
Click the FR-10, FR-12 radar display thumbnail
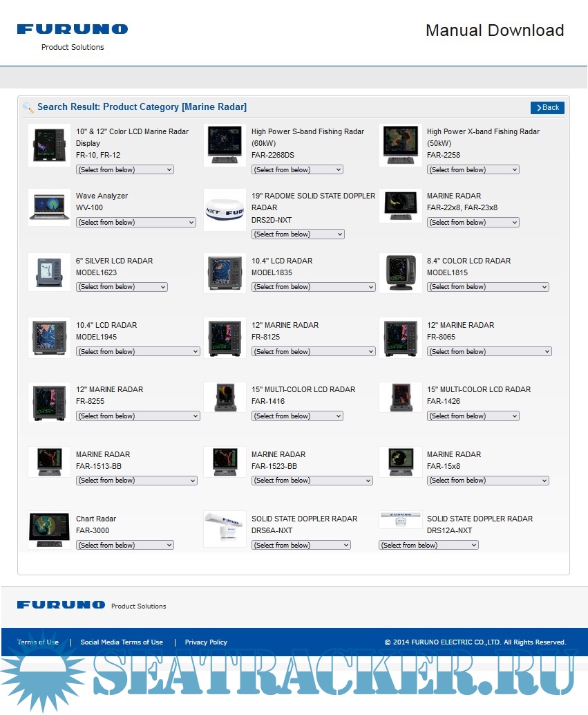(x=49, y=145)
